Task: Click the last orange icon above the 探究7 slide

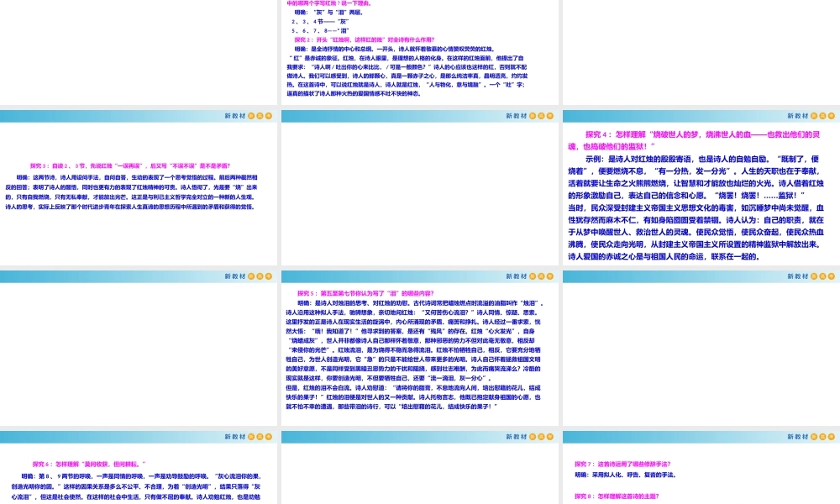Action: click(x=832, y=438)
